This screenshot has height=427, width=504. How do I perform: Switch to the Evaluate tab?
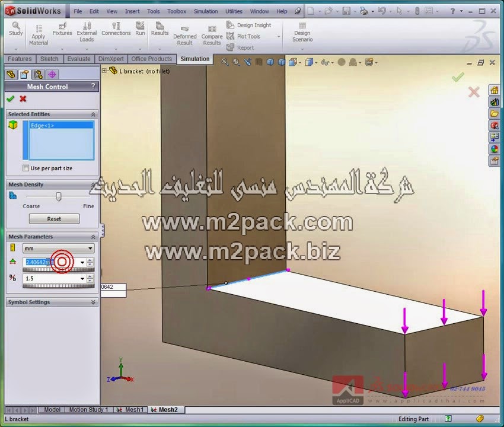coord(79,59)
